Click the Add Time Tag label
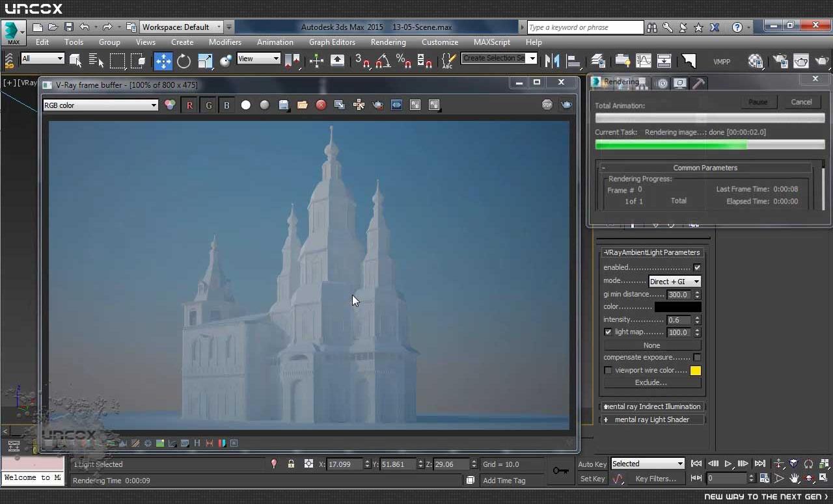Image resolution: width=833 pixels, height=504 pixels. tap(504, 481)
